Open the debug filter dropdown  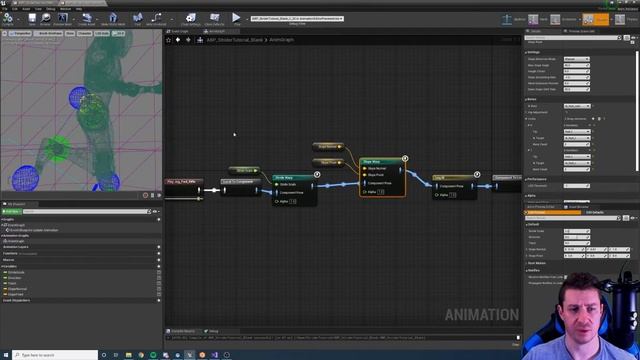point(297,19)
